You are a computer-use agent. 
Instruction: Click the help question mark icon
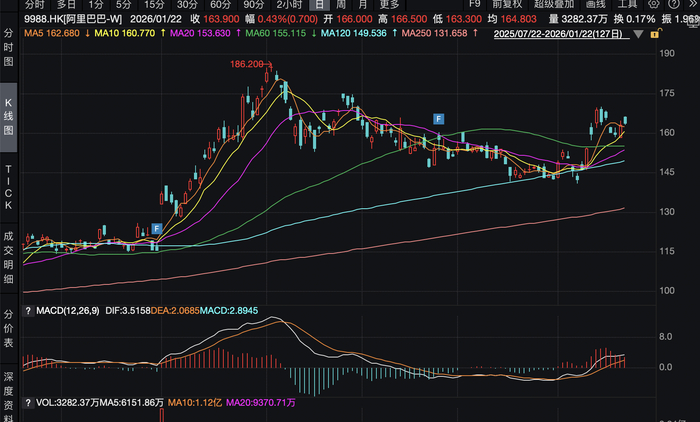[674, 4]
